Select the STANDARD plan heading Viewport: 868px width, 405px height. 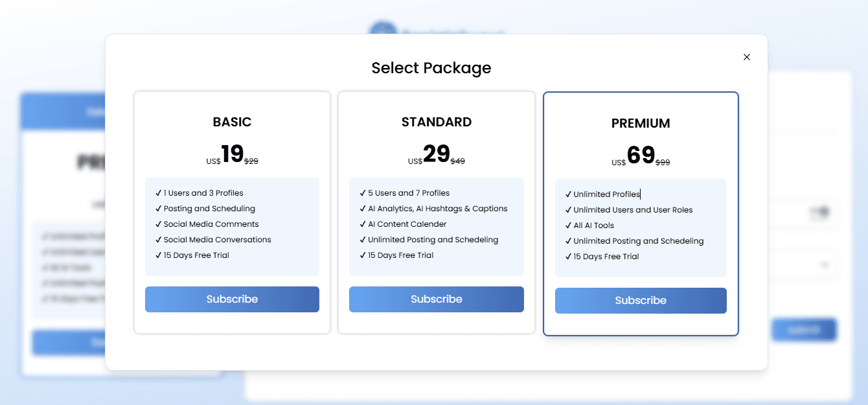coord(437,122)
